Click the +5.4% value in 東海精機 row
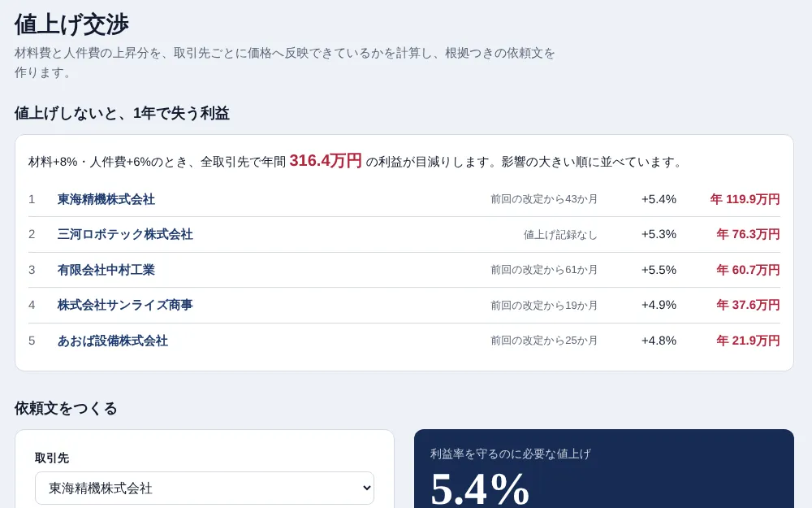 tap(659, 199)
